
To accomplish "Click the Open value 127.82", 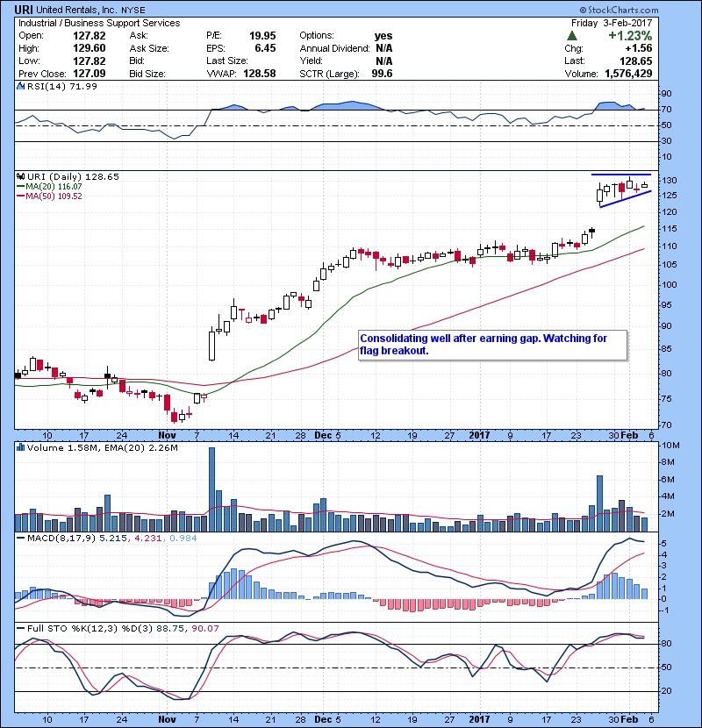I will 90,36.
